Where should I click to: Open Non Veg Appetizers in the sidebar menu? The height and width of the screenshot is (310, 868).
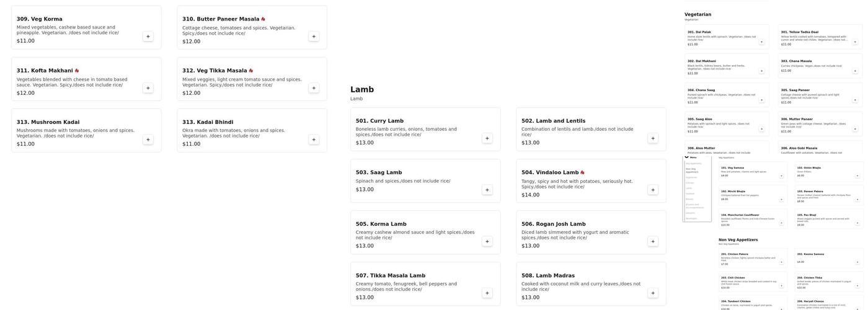tap(691, 170)
